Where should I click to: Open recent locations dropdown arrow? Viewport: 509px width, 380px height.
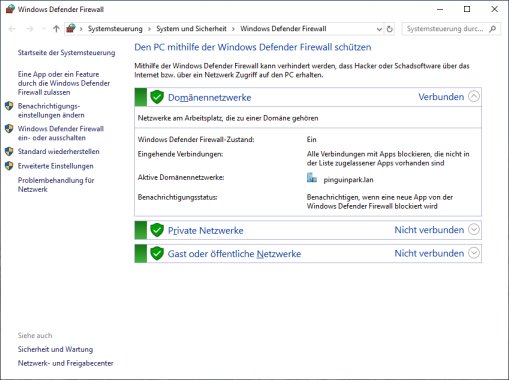pos(44,29)
